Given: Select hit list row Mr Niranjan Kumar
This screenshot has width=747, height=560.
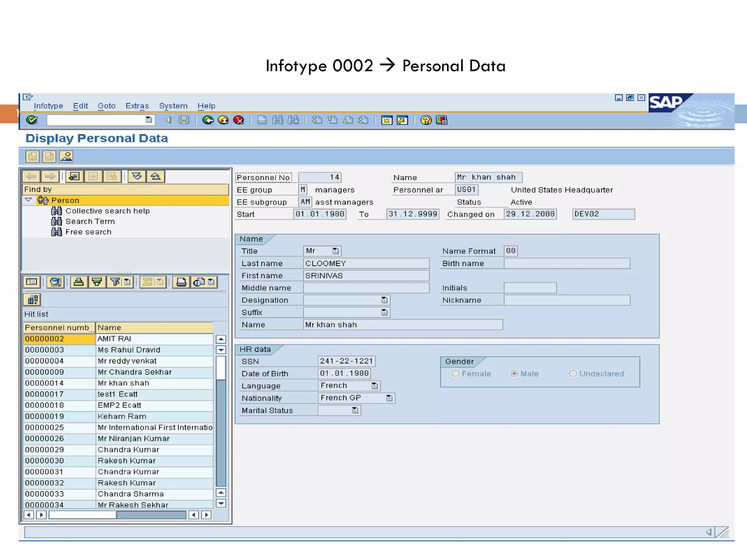Looking at the screenshot, I should coord(118,438).
